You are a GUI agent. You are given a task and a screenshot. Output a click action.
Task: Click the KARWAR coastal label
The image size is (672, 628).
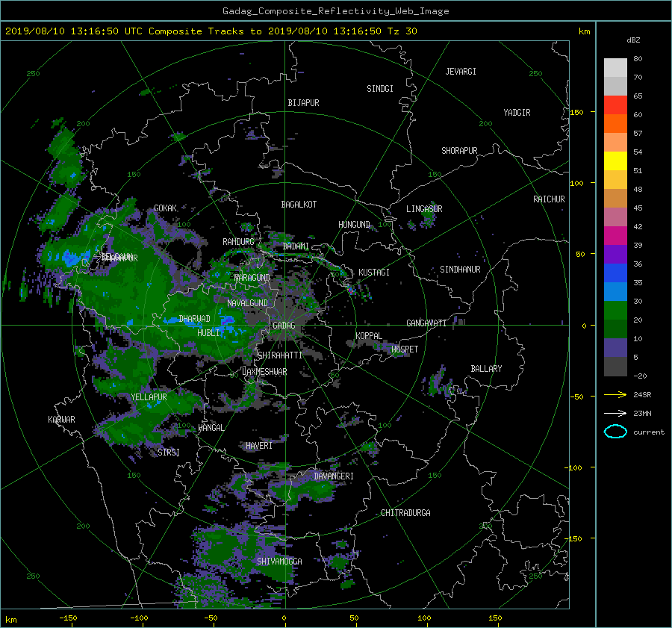tap(61, 420)
